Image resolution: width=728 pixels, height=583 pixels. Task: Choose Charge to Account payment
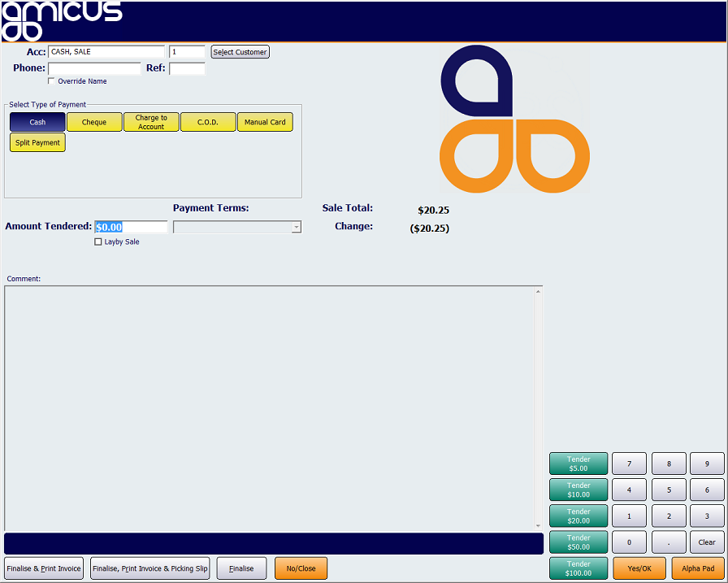point(151,122)
